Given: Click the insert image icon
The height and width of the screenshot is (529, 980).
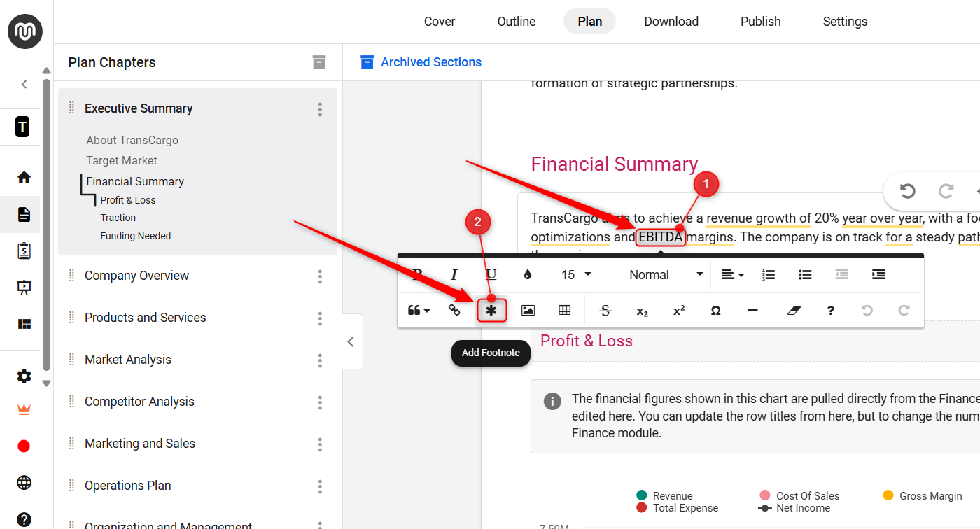Looking at the screenshot, I should pyautogui.click(x=528, y=310).
